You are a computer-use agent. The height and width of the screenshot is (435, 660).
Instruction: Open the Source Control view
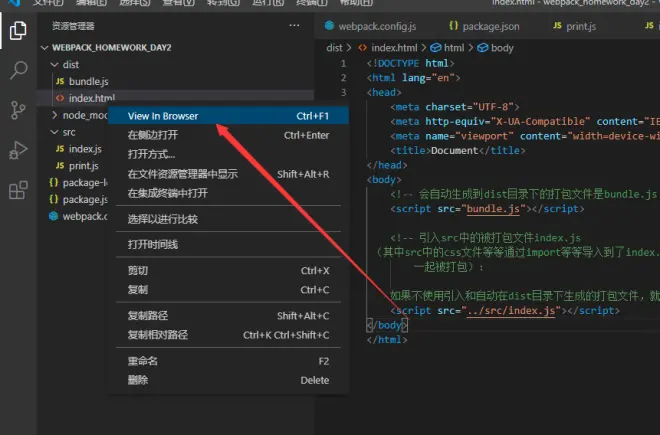click(18, 110)
